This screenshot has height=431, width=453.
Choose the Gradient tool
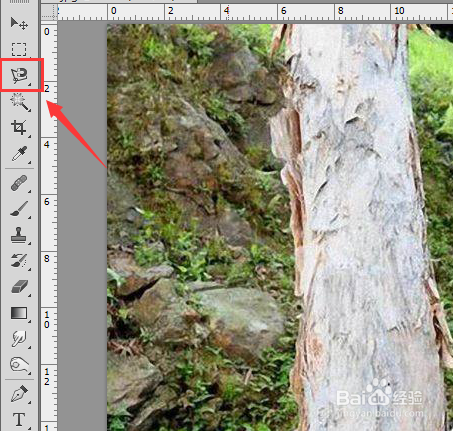click(x=19, y=313)
